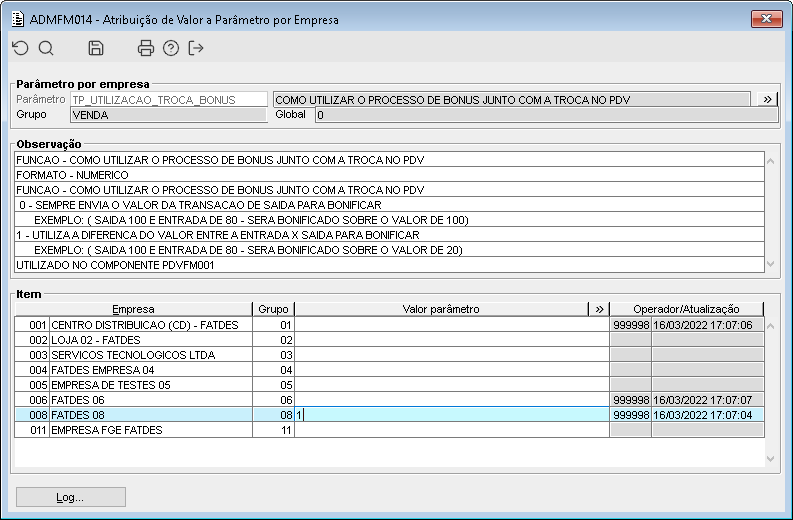Viewport: 793px width, 520px height.
Task: Click timestamp 16/03/2022 17:07:06
Action: tap(708, 325)
